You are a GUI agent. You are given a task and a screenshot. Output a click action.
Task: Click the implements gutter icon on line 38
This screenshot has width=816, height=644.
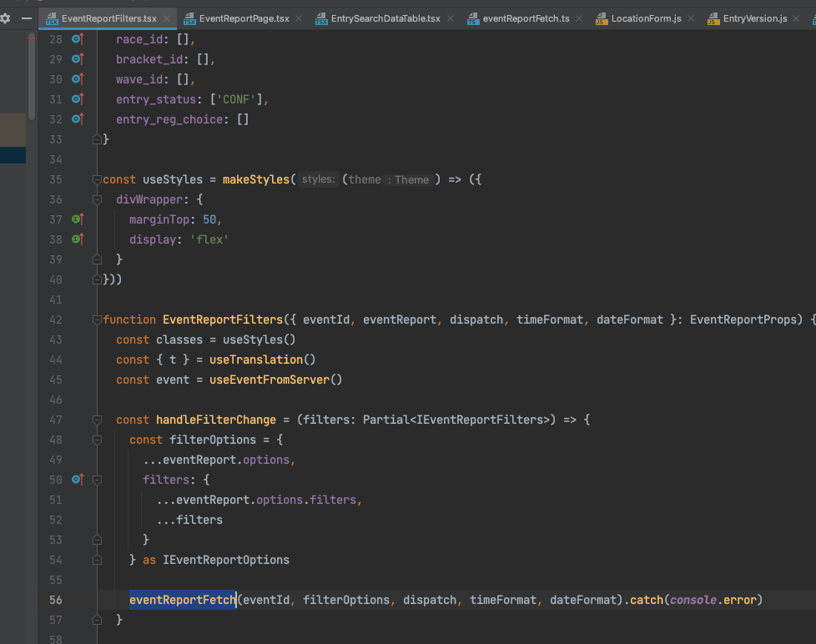78,239
